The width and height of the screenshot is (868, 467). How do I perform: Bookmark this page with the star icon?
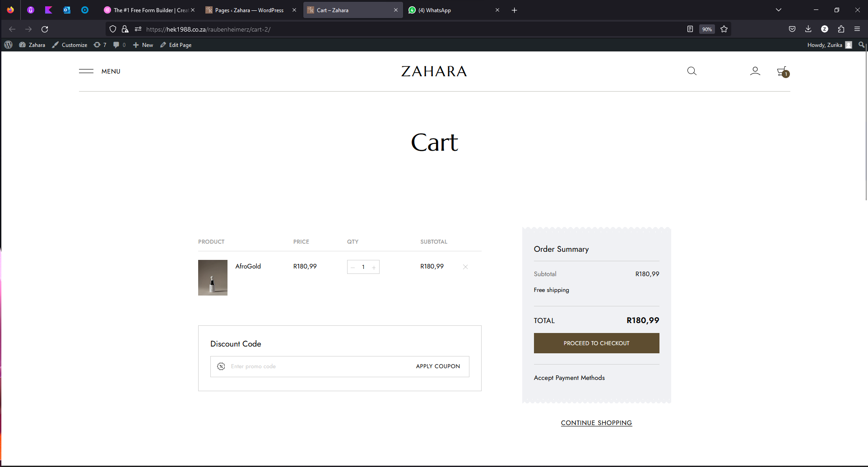pyautogui.click(x=724, y=29)
